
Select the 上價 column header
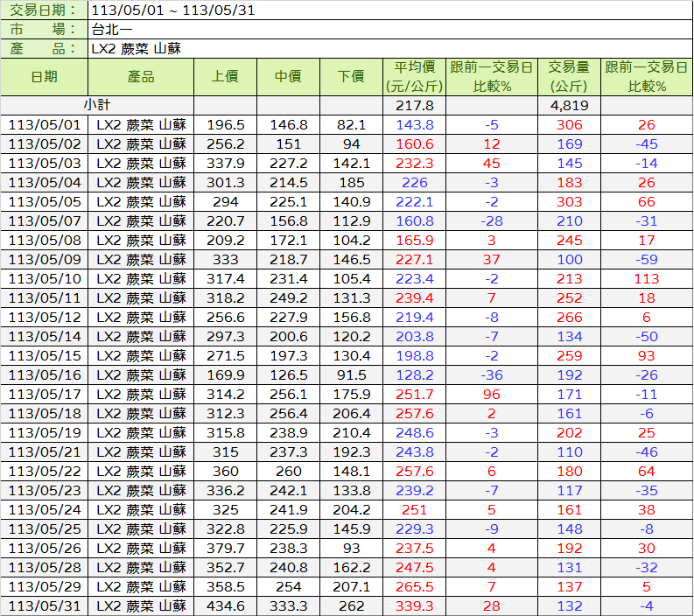coord(225,77)
